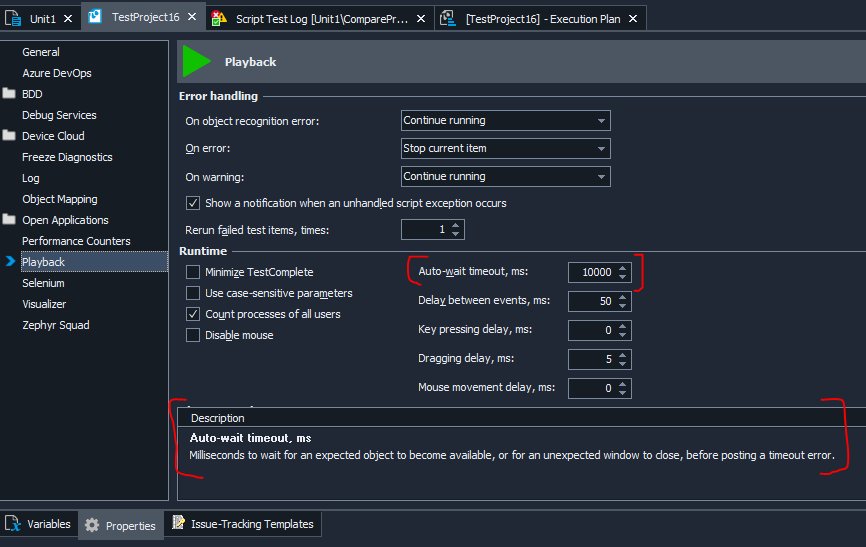Increase Auto-wait timeout value
Image resolution: width=866 pixels, height=547 pixels.
click(622, 267)
